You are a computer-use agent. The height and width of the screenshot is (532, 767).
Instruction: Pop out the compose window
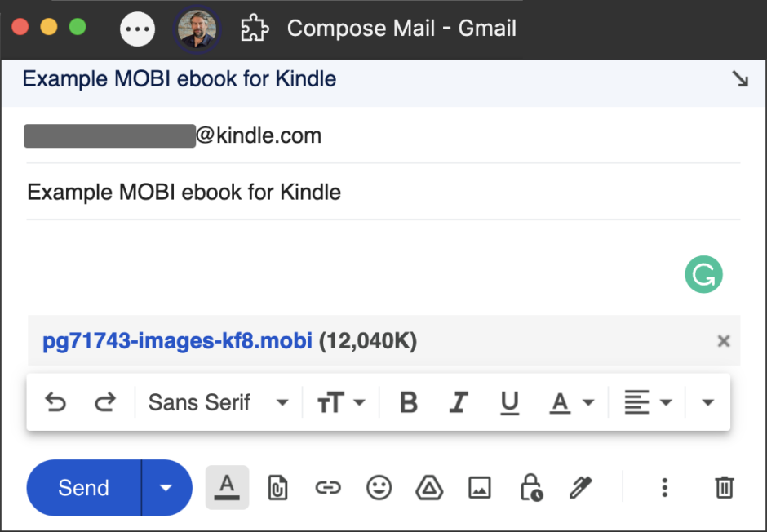pyautogui.click(x=739, y=78)
